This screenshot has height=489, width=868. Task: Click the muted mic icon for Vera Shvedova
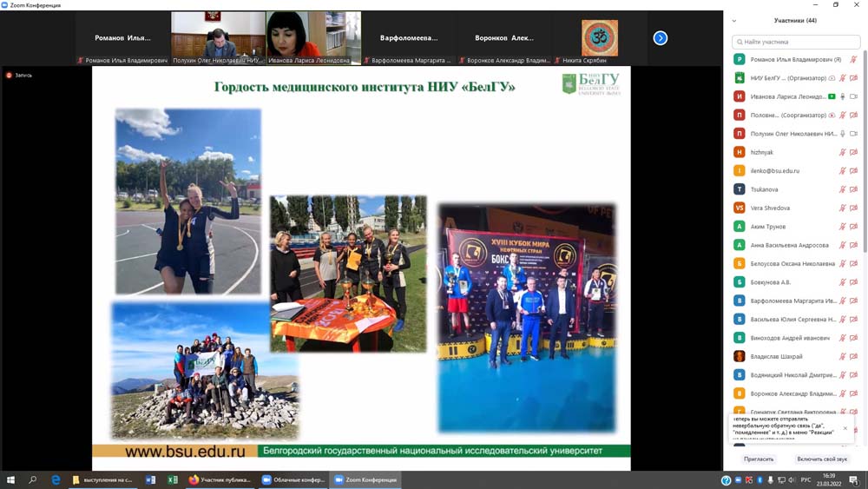tap(842, 208)
